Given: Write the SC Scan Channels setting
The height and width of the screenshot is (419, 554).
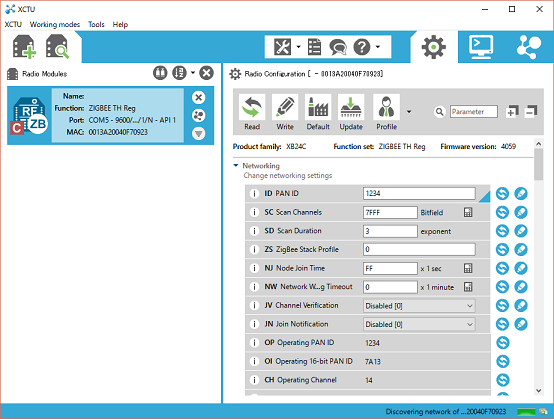Looking at the screenshot, I should 521,212.
